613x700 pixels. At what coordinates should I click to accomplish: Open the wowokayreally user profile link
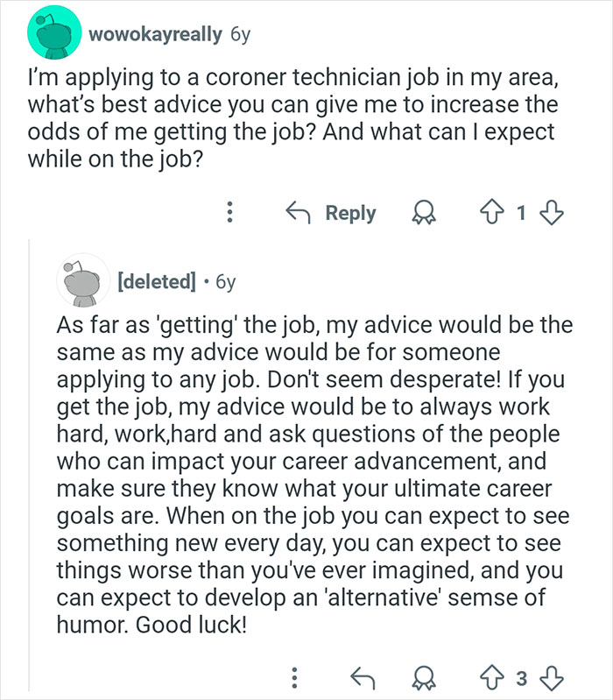click(x=155, y=36)
